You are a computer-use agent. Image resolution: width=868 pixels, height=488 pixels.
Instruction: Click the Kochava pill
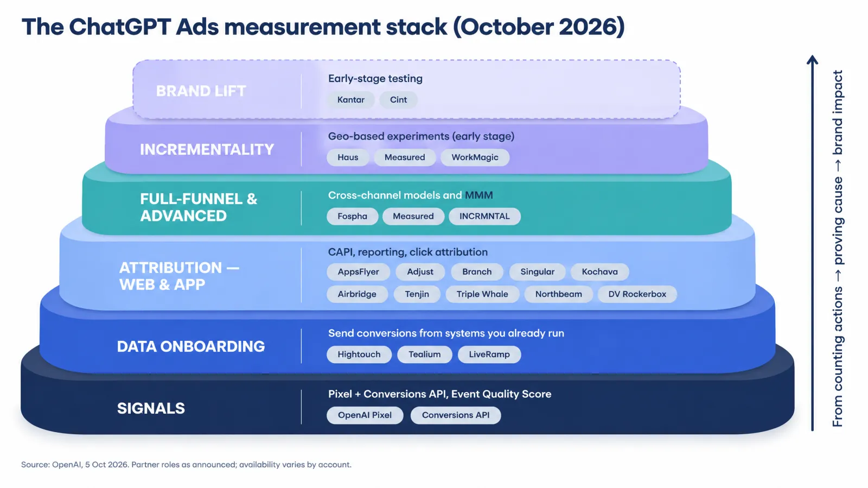point(599,272)
